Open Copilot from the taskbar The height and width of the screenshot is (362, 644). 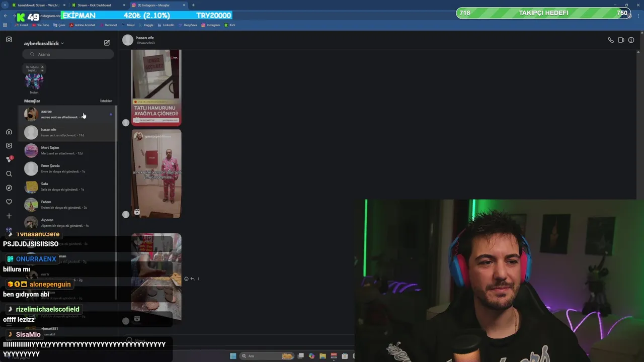pos(311,356)
